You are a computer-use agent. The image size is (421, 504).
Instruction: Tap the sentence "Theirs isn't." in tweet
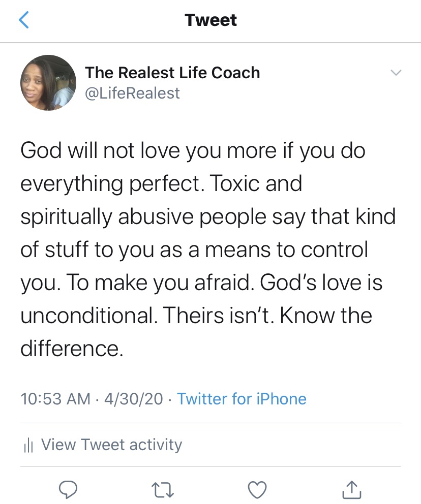point(222,316)
